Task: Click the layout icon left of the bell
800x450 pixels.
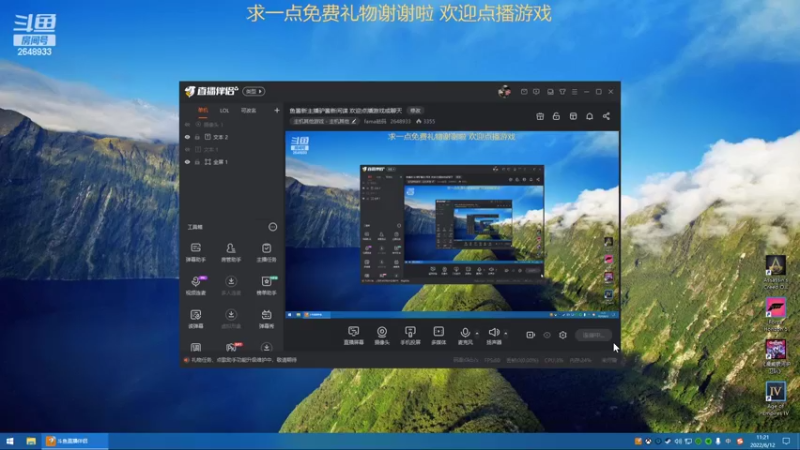Action: pyautogui.click(x=573, y=116)
